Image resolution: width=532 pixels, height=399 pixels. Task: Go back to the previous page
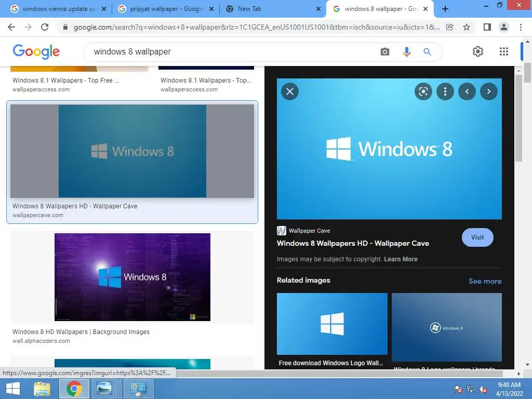point(11,27)
